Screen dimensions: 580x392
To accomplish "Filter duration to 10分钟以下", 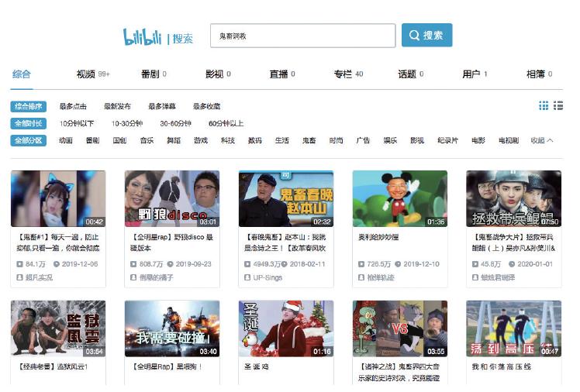I will 77,123.
